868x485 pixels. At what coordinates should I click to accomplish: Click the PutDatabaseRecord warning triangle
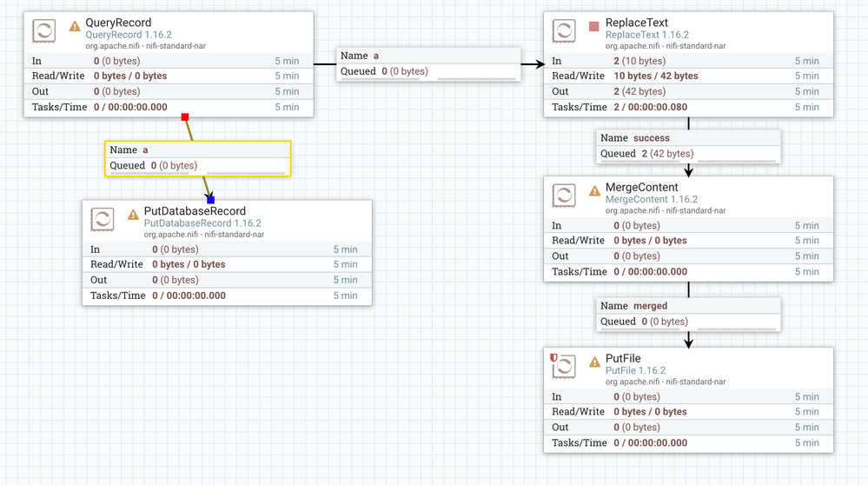tap(133, 215)
